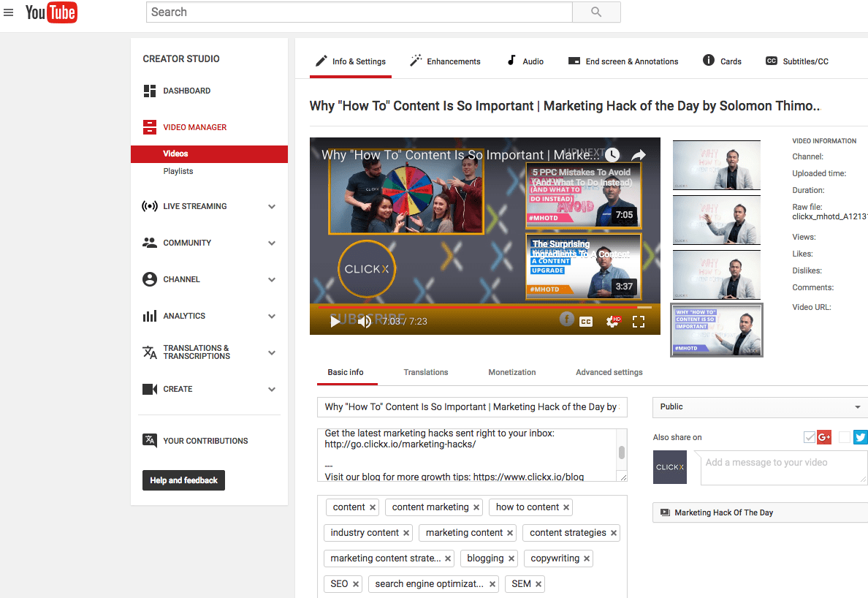Remove the 'blogging' tag
868x598 pixels.
pyautogui.click(x=511, y=558)
